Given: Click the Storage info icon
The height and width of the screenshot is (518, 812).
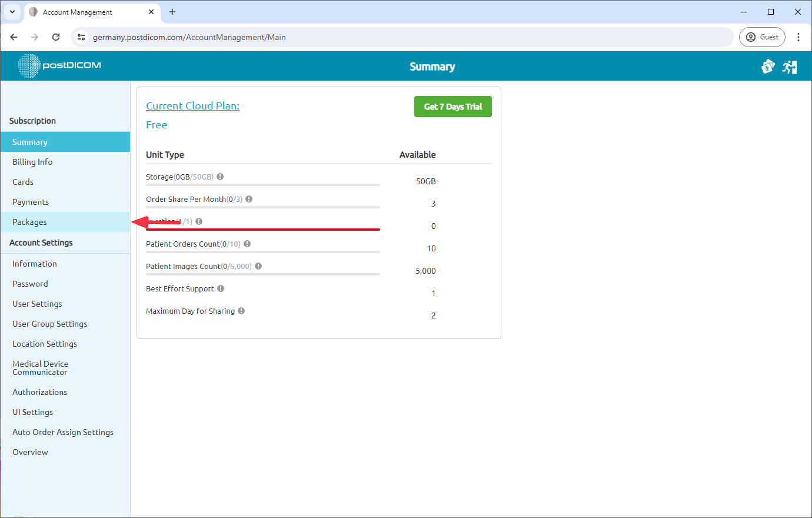Looking at the screenshot, I should tap(219, 176).
